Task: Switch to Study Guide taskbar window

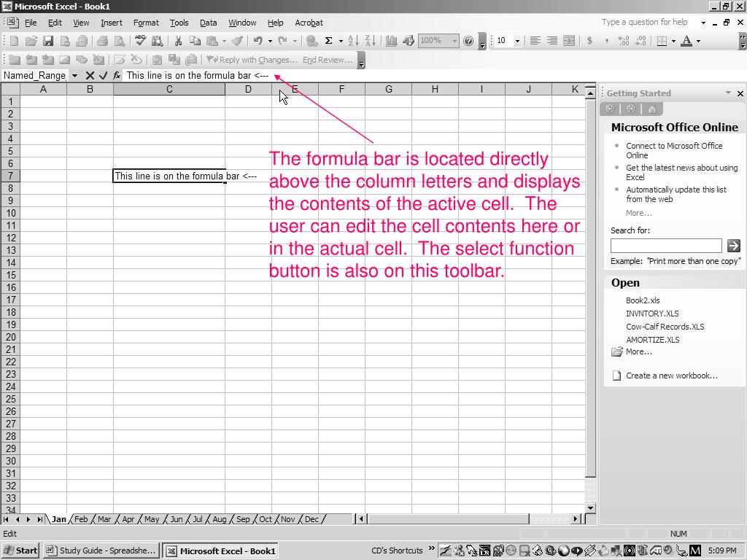Action: [101, 551]
